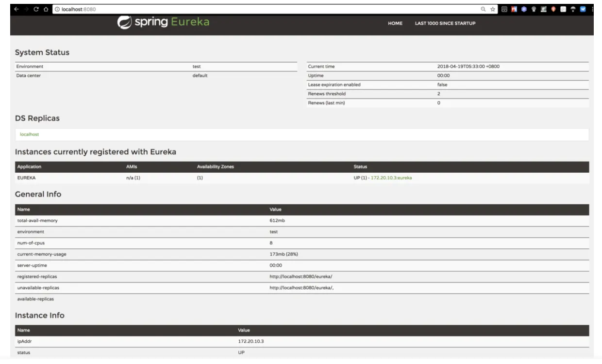Click the num-of-cpus row name
Screen dimensions: 602x364
[31, 243]
